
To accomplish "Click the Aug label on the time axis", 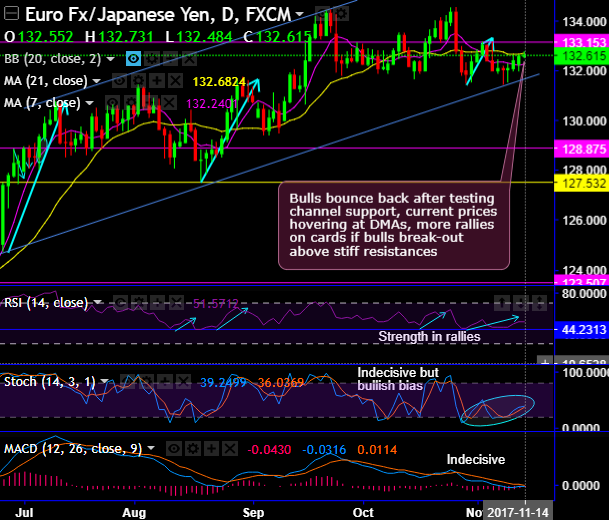I will tap(134, 513).
